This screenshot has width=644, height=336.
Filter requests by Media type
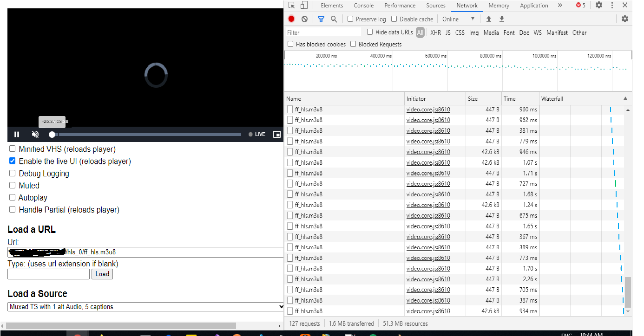(x=491, y=32)
